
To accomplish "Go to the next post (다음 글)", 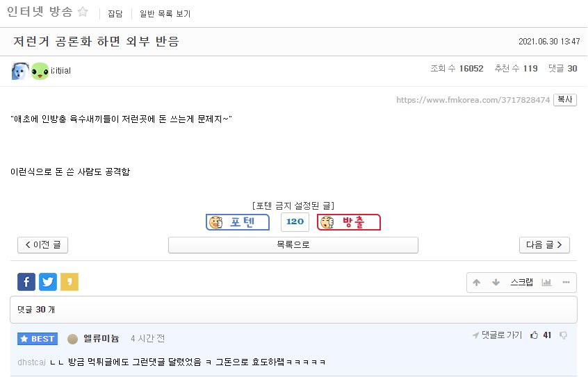I will pyautogui.click(x=544, y=244).
